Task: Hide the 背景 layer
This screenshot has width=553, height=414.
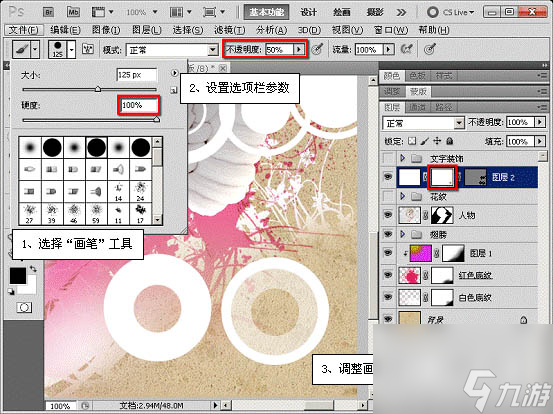Action: pyautogui.click(x=388, y=319)
